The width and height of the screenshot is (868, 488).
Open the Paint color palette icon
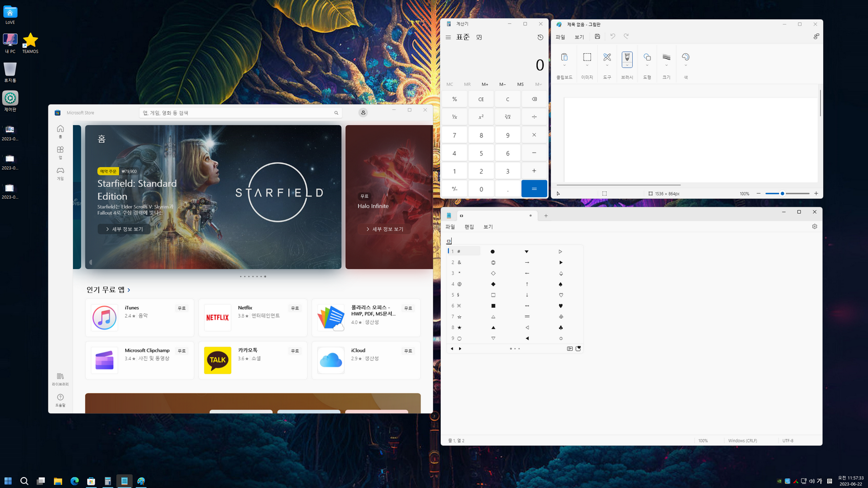click(x=685, y=57)
